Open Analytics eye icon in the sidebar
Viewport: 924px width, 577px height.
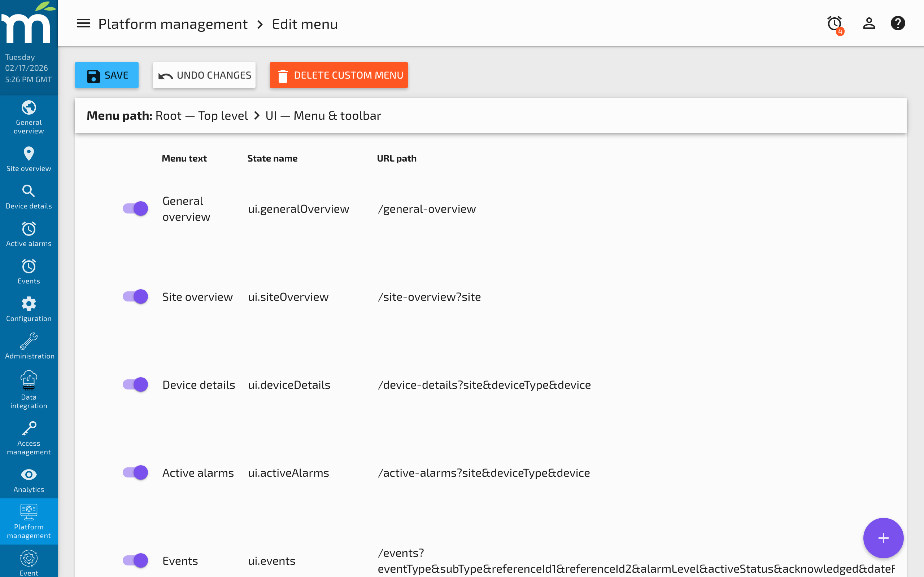[x=29, y=480]
